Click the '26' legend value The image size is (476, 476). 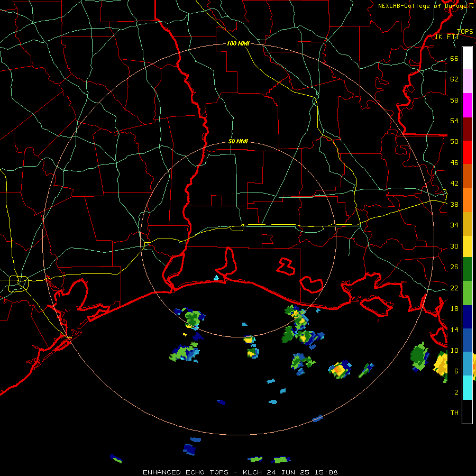tap(454, 267)
